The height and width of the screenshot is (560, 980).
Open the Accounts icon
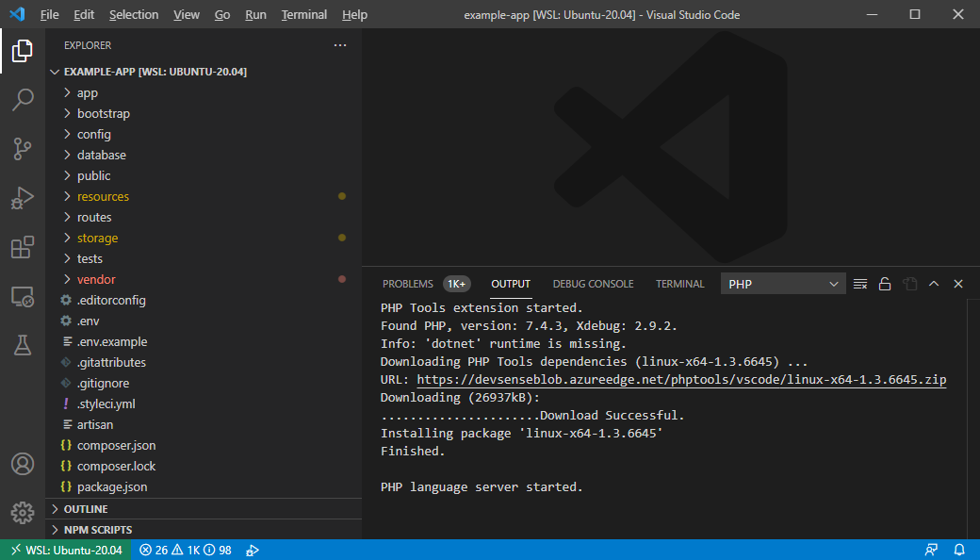coord(23,464)
